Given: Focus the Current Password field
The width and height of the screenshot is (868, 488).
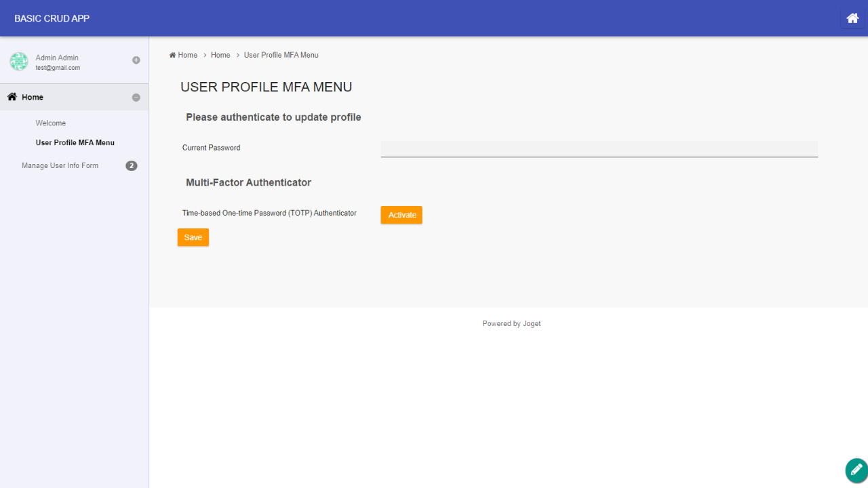Looking at the screenshot, I should [599, 148].
